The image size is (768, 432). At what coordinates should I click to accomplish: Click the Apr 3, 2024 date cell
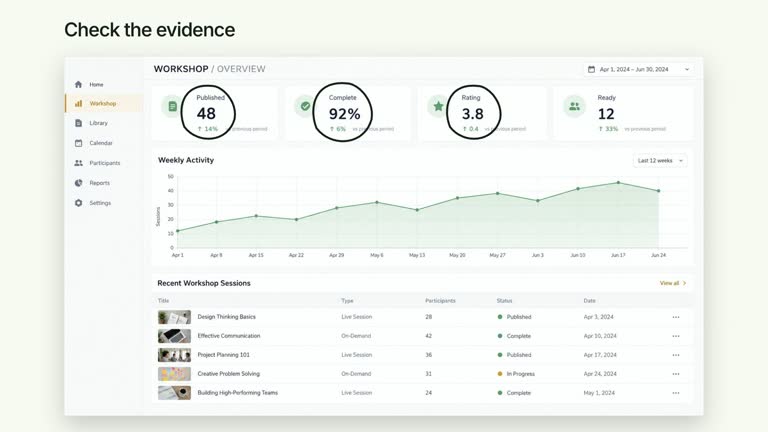tap(599, 317)
